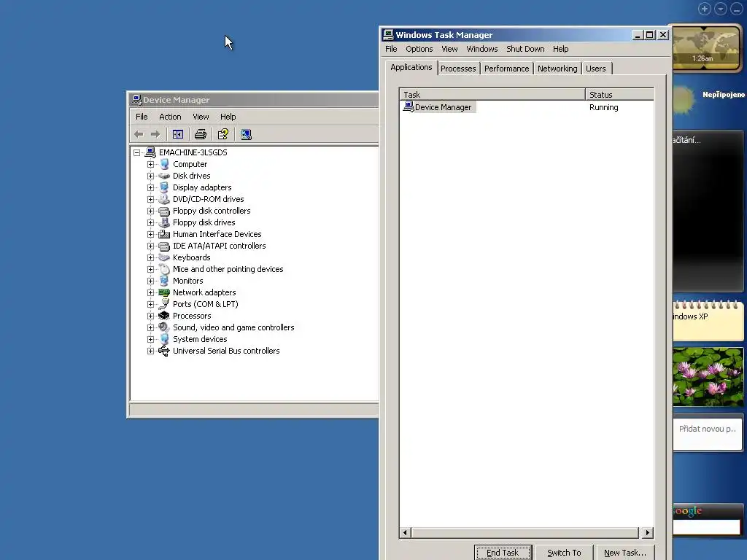Click the Forward arrow in Device Manager toolbar
747x560 pixels.
[155, 134]
